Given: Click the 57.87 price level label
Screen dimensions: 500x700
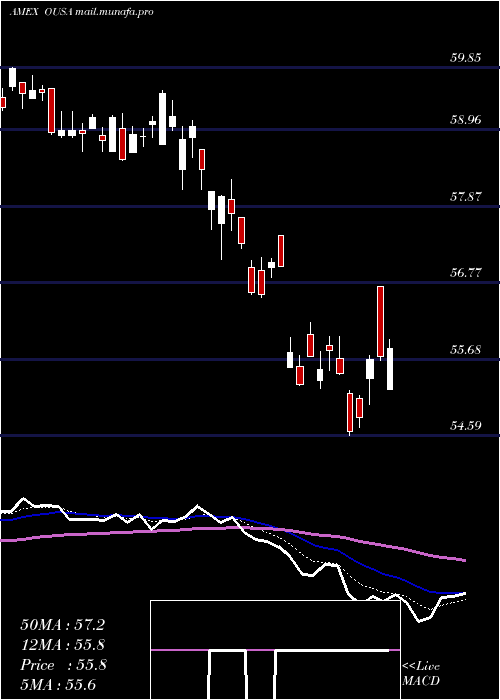Looking at the screenshot, I should [466, 196].
